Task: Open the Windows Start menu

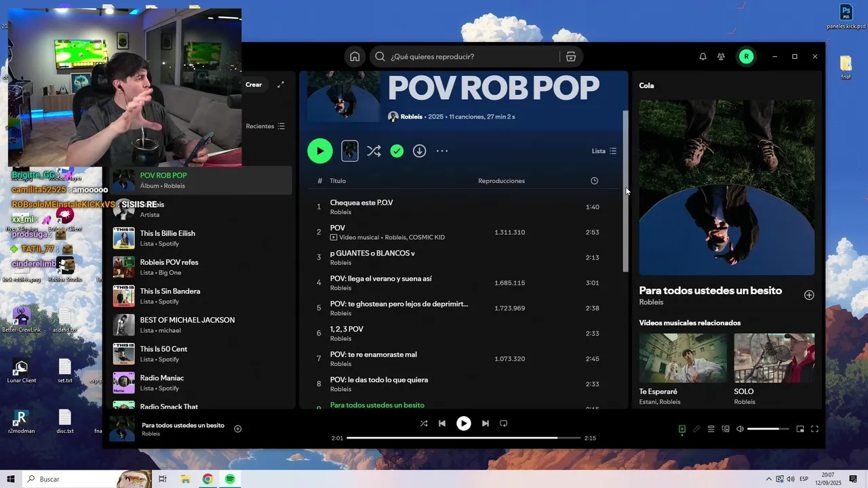Action: coord(11,479)
